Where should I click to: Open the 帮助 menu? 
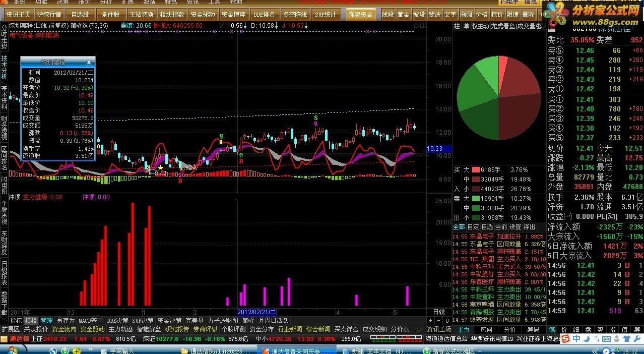coord(235,2)
